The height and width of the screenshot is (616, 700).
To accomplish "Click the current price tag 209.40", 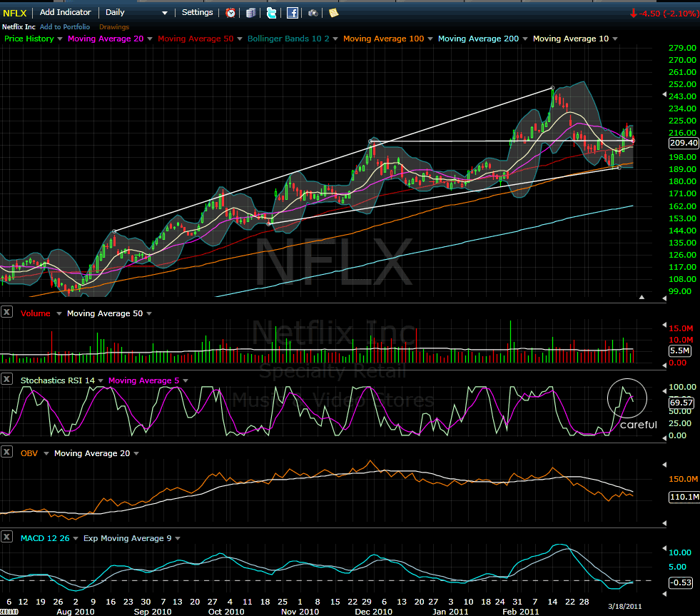I will 684,143.
